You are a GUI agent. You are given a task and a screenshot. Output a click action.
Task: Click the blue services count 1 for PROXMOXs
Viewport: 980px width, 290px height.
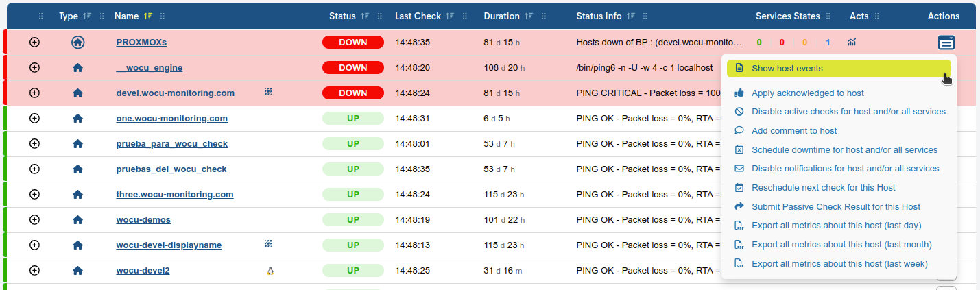(x=828, y=43)
